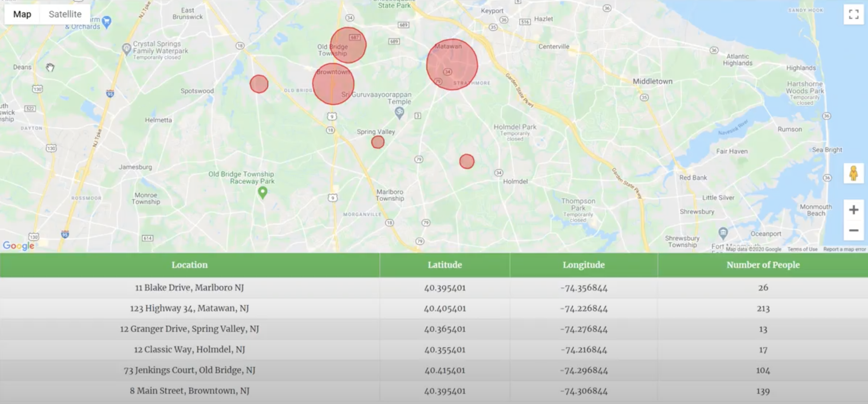Zoom out with the minus button

click(853, 230)
